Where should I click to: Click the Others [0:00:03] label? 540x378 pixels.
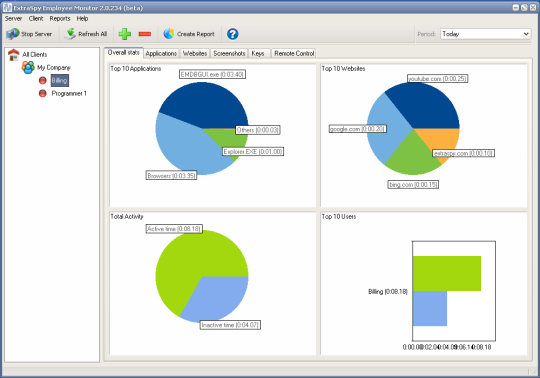coord(258,130)
